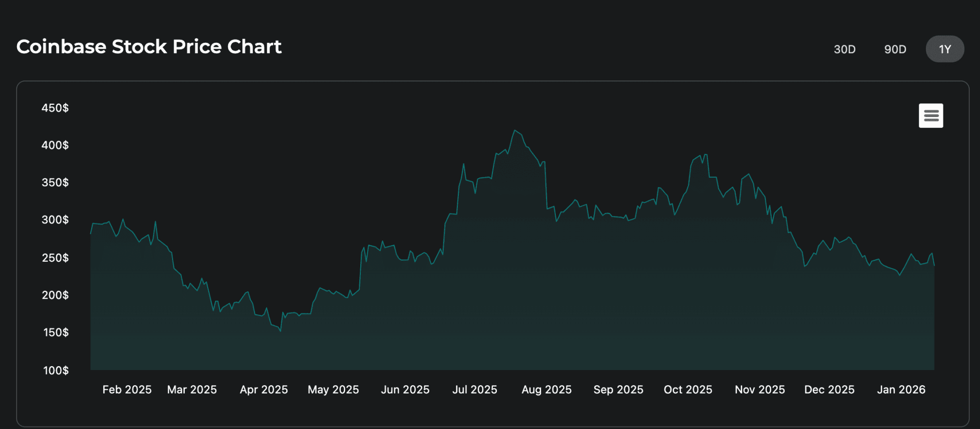980x429 pixels.
Task: Click the Aug 2025 axis label
Action: 547,390
